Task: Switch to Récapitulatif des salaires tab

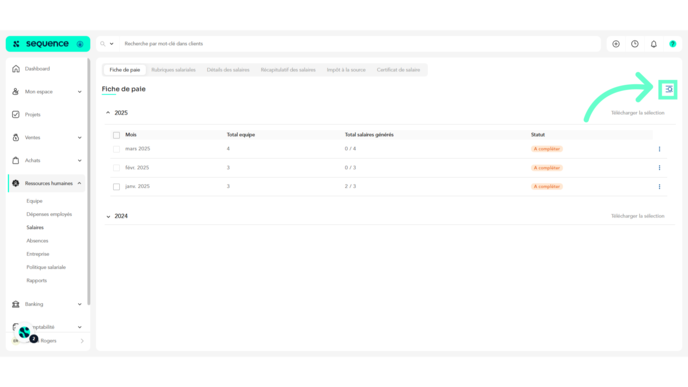Action: tap(288, 70)
